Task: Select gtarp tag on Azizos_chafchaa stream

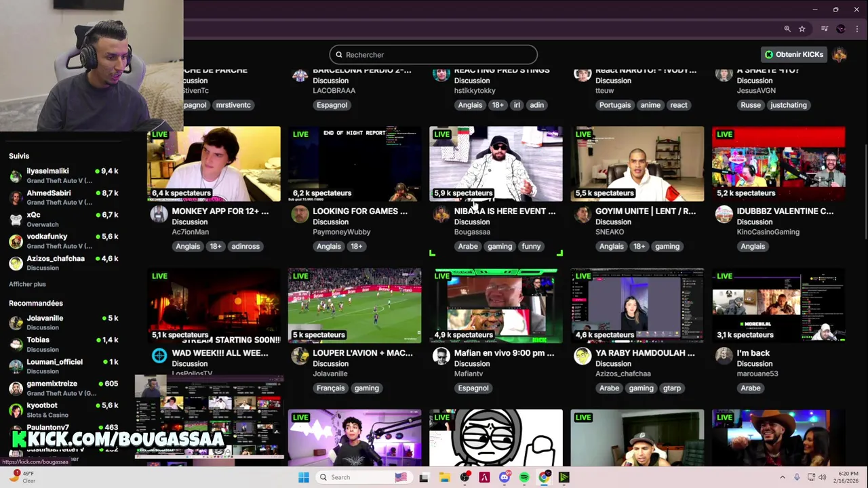Action: pyautogui.click(x=672, y=388)
